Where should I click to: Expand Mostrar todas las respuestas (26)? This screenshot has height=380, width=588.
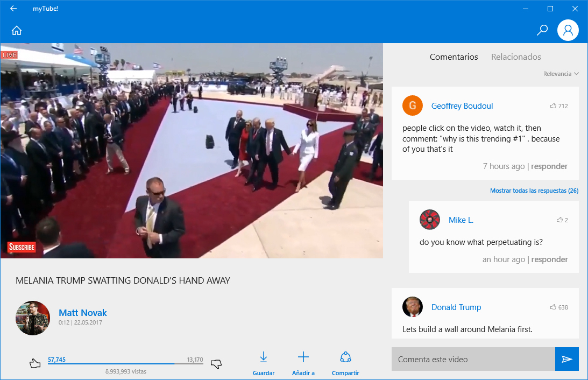tap(534, 191)
